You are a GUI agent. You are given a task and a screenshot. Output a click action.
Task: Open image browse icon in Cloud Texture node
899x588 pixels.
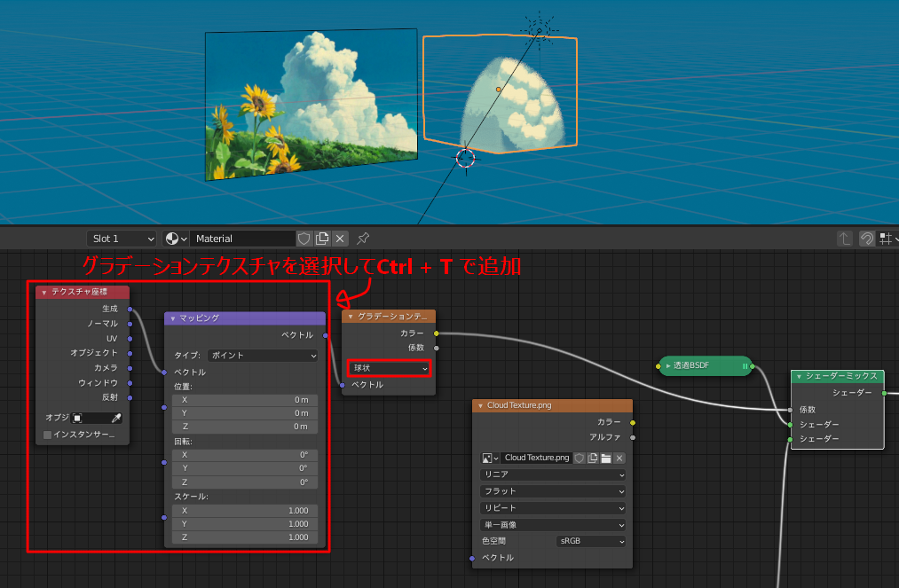490,458
